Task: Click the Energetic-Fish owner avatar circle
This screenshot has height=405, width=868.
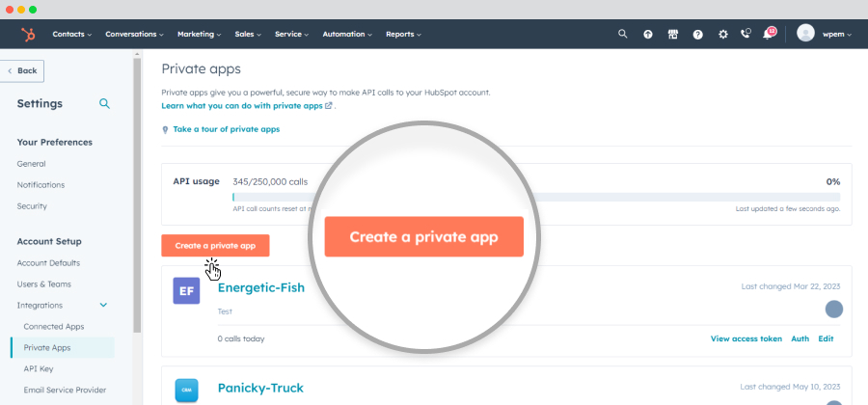Action: (x=833, y=310)
